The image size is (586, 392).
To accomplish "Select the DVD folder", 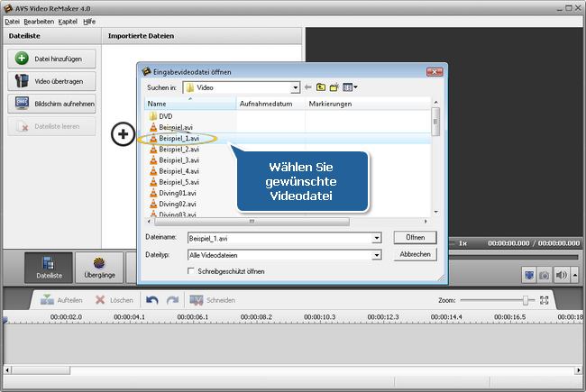I will [160, 116].
